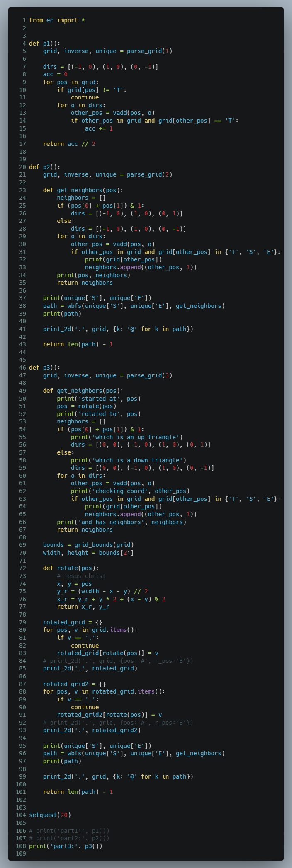Click commented "# print('part2:', p2())" line
Image resolution: width=292 pixels, height=868 pixels.
tap(69, 838)
